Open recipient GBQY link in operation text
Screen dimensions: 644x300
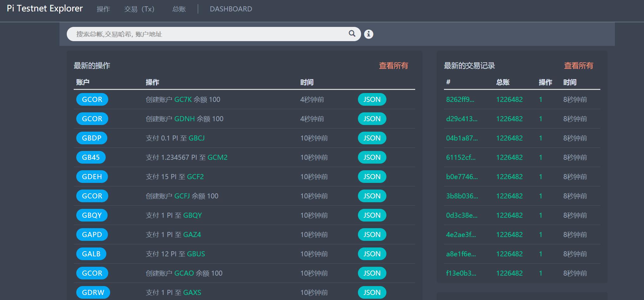coord(192,215)
